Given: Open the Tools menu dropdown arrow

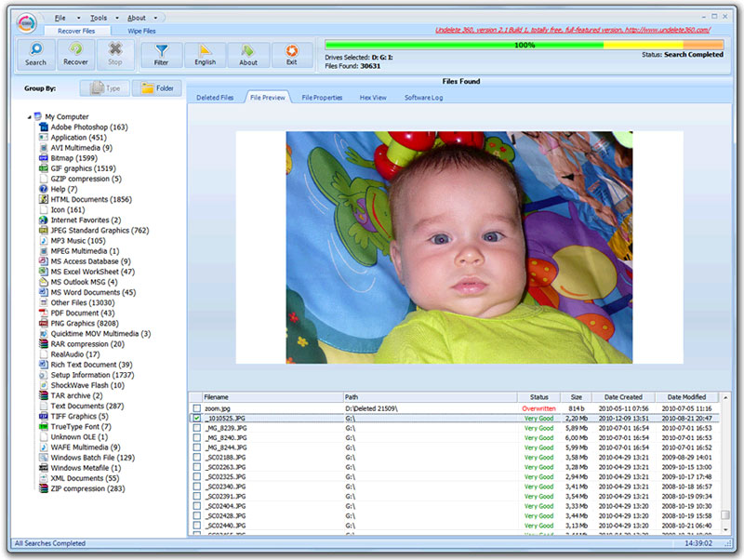Looking at the screenshot, I should pyautogui.click(x=116, y=17).
